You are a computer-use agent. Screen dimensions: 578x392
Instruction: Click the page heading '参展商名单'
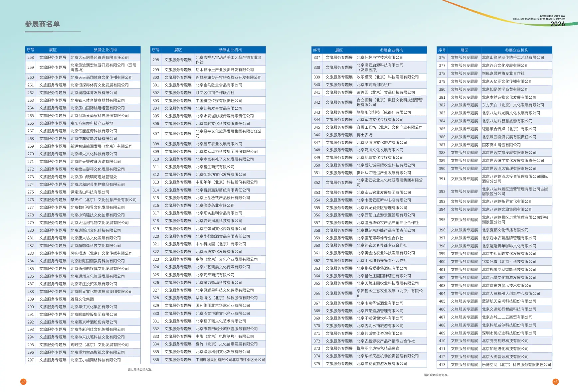pyautogui.click(x=42, y=24)
